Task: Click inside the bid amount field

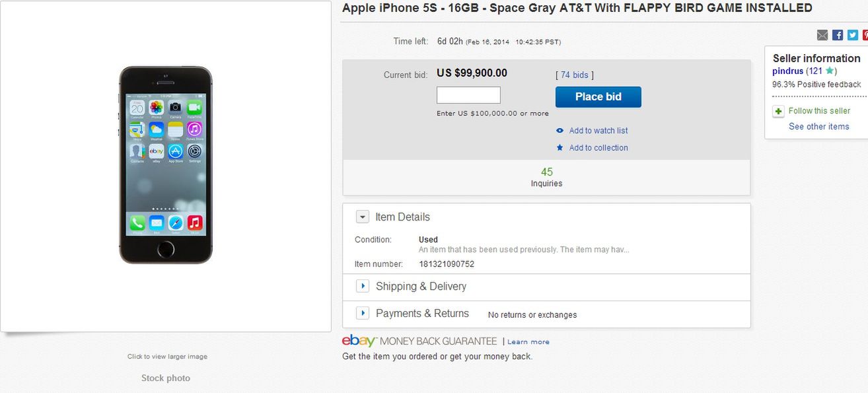Action: click(x=468, y=94)
